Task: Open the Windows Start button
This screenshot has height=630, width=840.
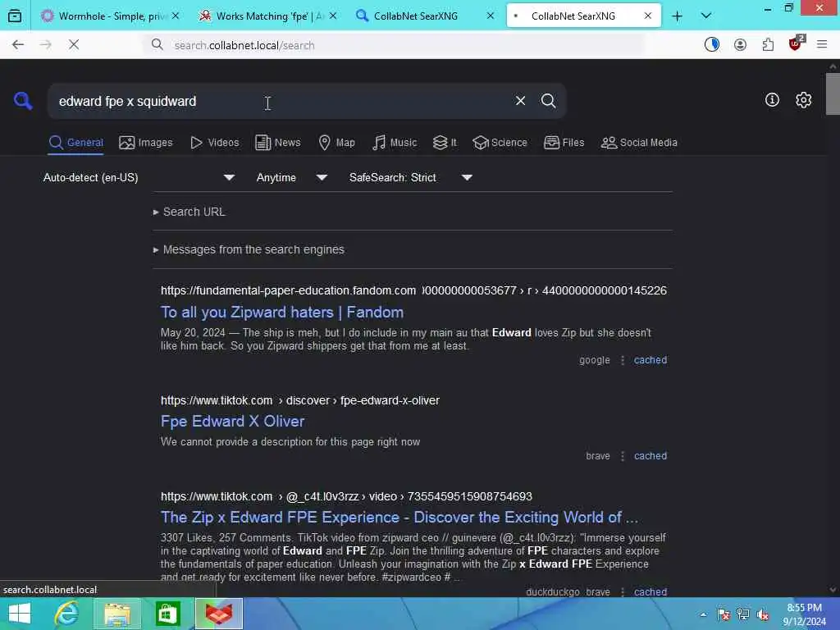Action: pyautogui.click(x=20, y=614)
